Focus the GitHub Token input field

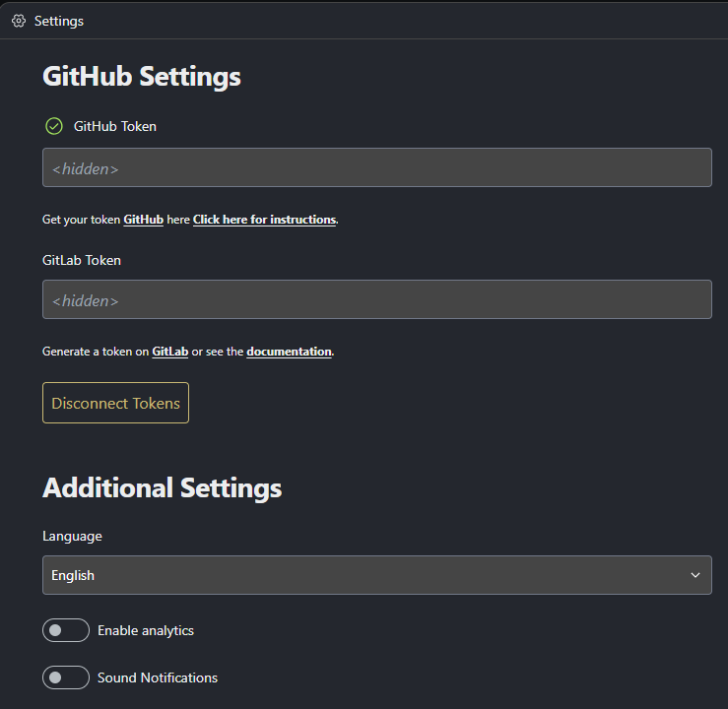[x=376, y=167]
